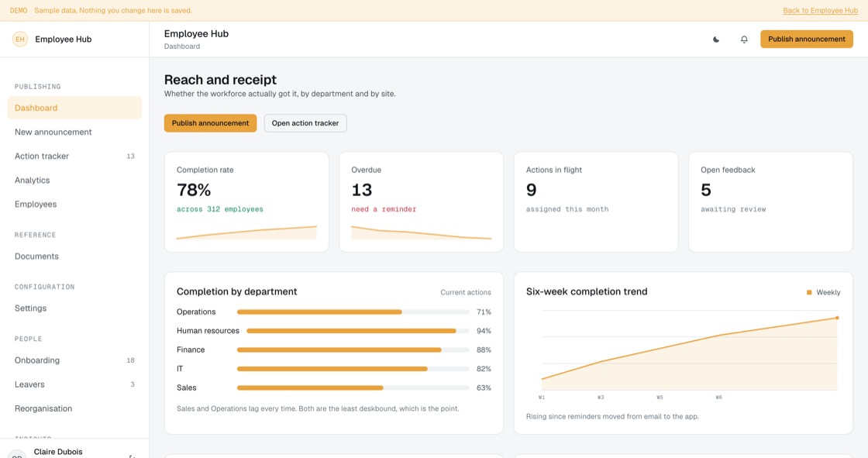Click the 'Reach and receipt' heading
Viewport: 868px width, 458px height.
click(x=220, y=80)
